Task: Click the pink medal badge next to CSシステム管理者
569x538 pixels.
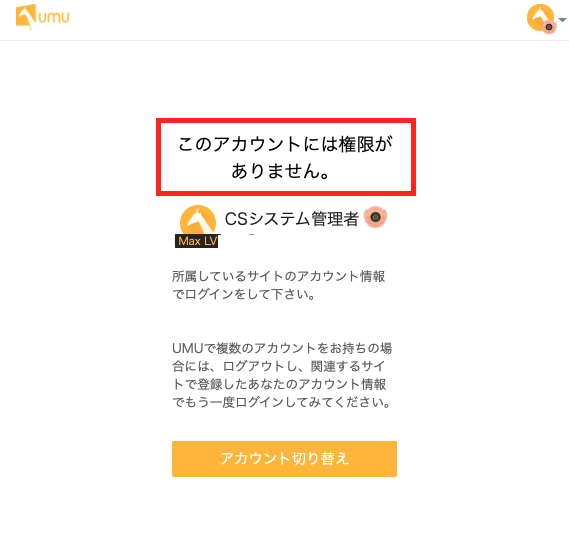Action: [x=376, y=217]
